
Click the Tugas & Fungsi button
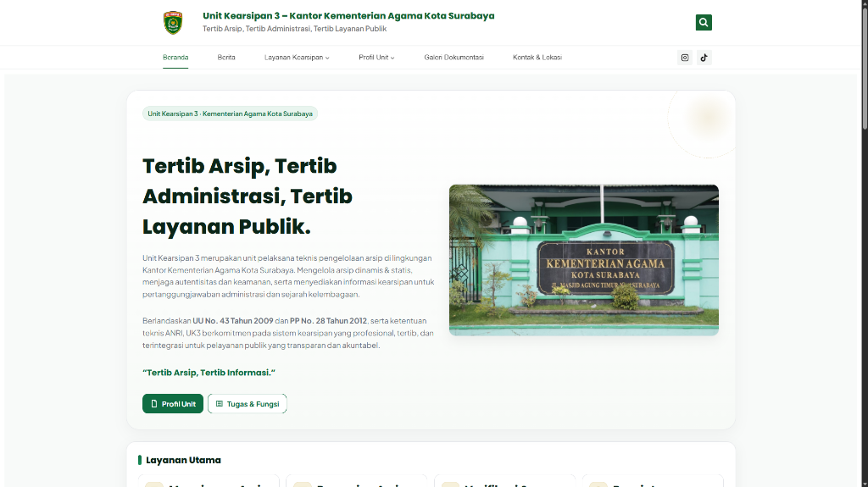[247, 403]
